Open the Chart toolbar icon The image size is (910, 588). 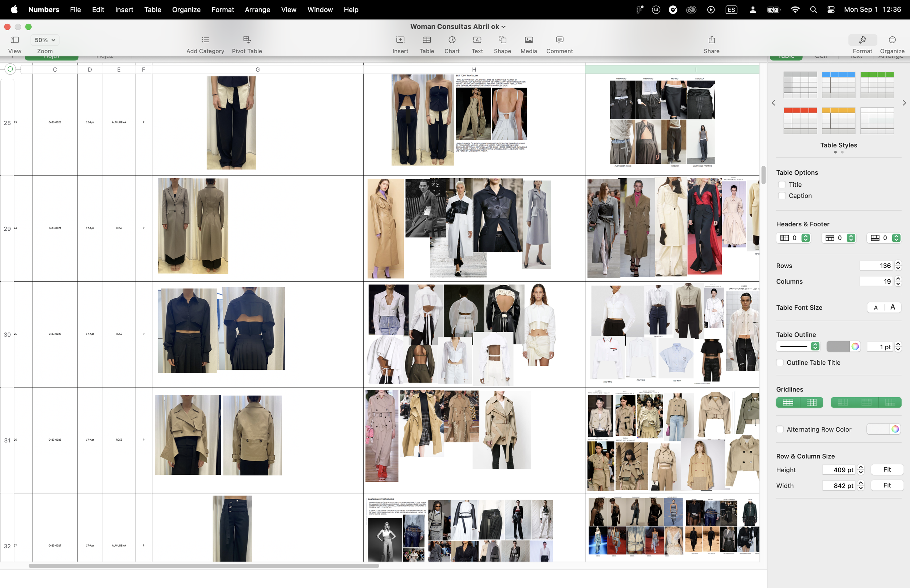pos(452,40)
